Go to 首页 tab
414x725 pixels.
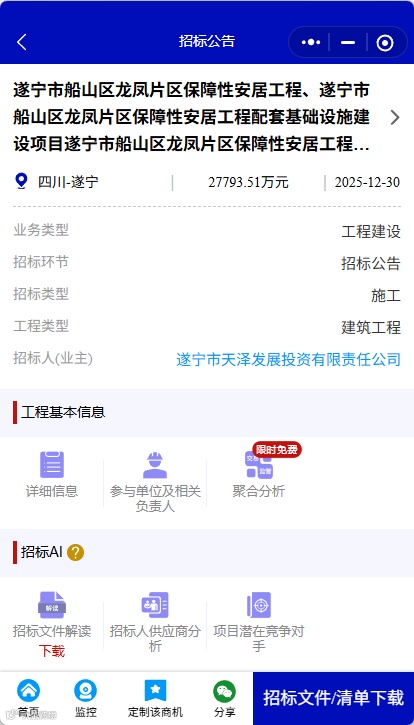28,698
